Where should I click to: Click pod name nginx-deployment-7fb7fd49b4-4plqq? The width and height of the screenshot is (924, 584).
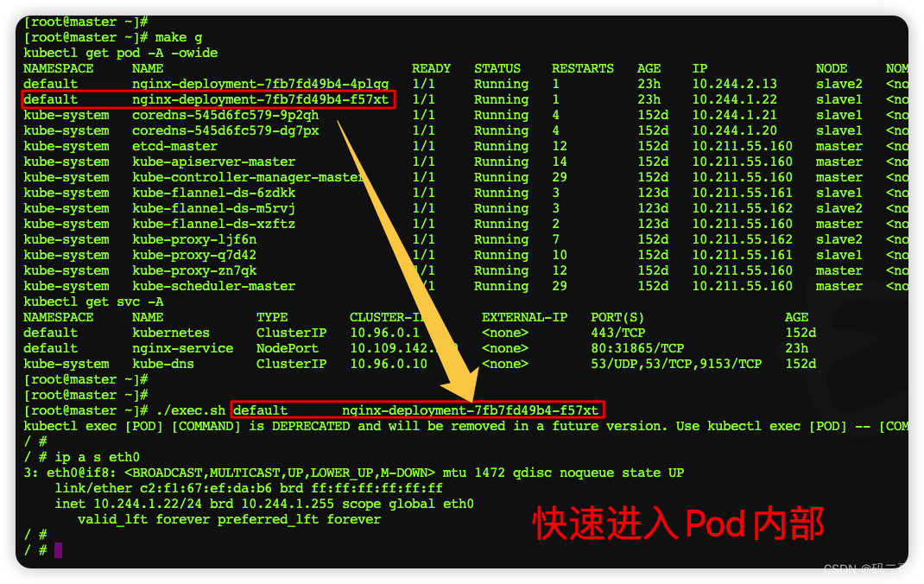[x=260, y=85]
